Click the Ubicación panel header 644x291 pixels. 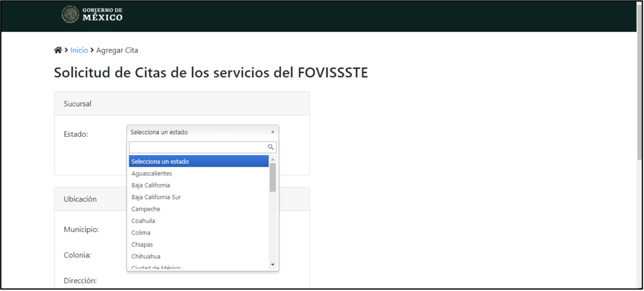click(x=182, y=199)
